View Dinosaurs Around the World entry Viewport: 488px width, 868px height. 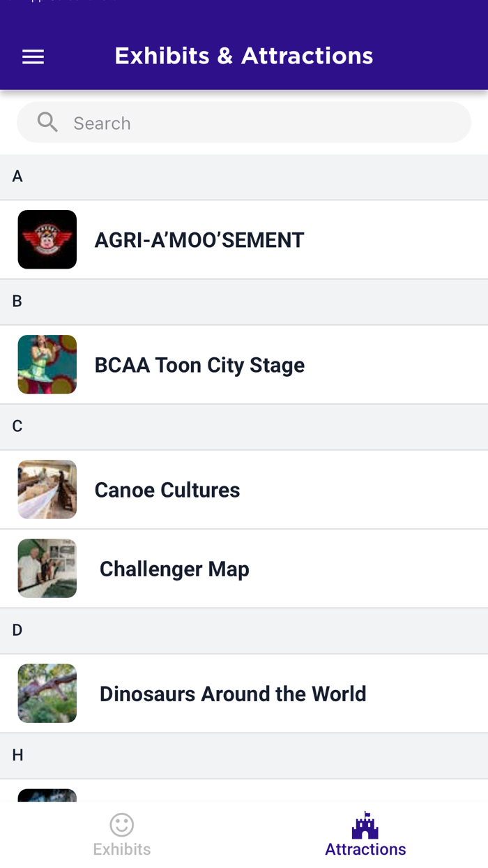233,694
